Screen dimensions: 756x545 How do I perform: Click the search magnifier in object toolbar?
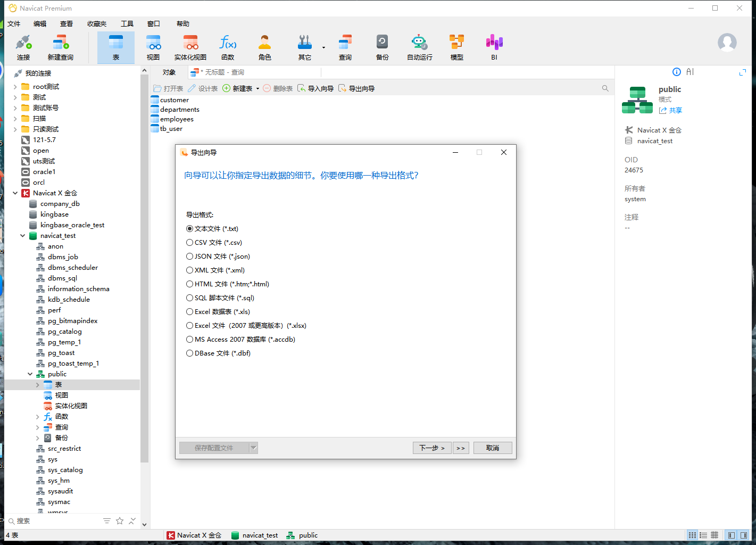(605, 88)
